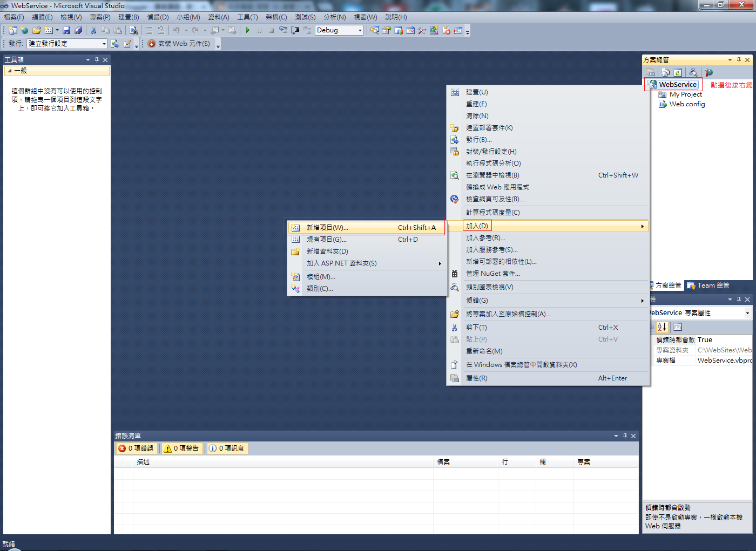Toggle the 0 項警告 warnings filter

point(182,448)
